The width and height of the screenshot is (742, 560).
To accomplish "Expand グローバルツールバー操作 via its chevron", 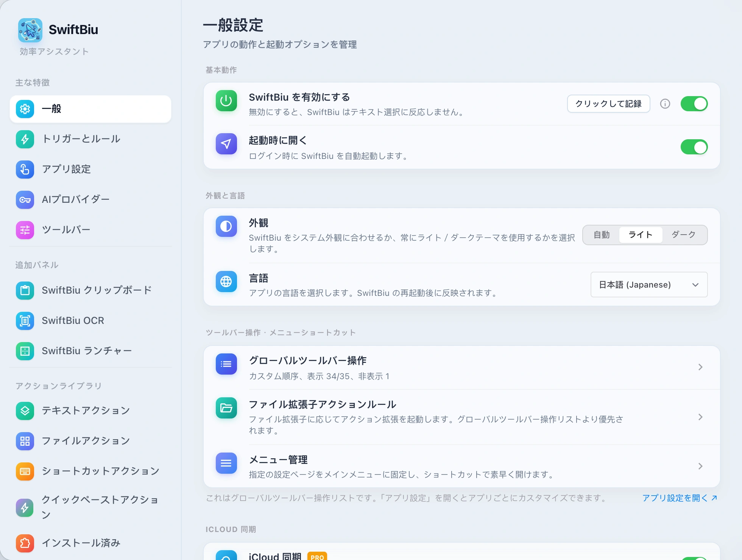I will click(x=700, y=367).
